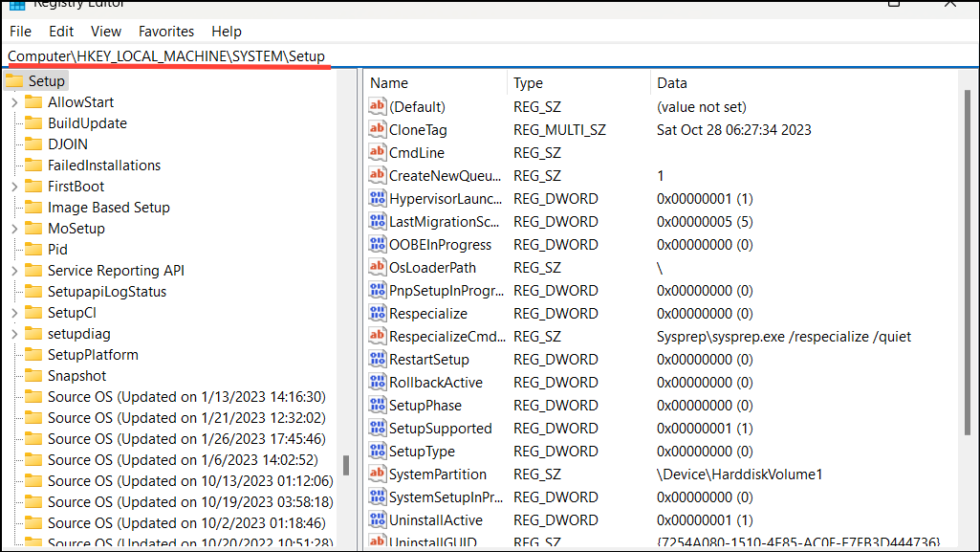980x552 pixels.
Task: Click the BuildUpdate folder icon
Action: tap(33, 123)
